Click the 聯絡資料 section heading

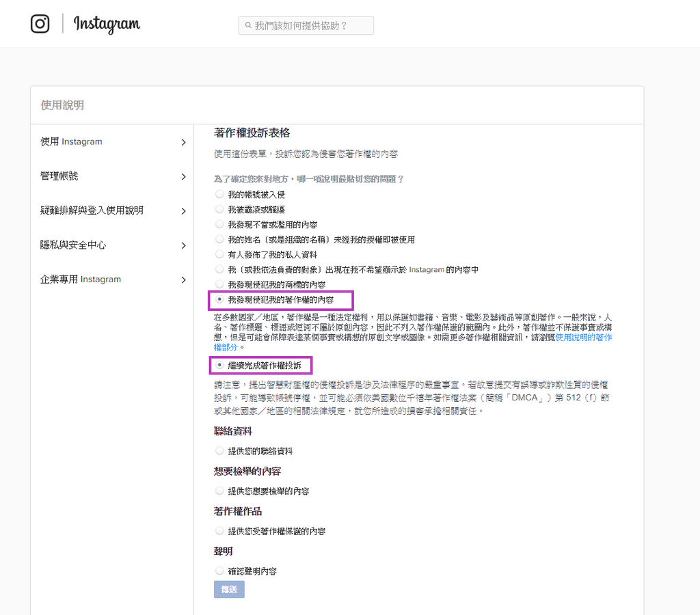(x=232, y=431)
